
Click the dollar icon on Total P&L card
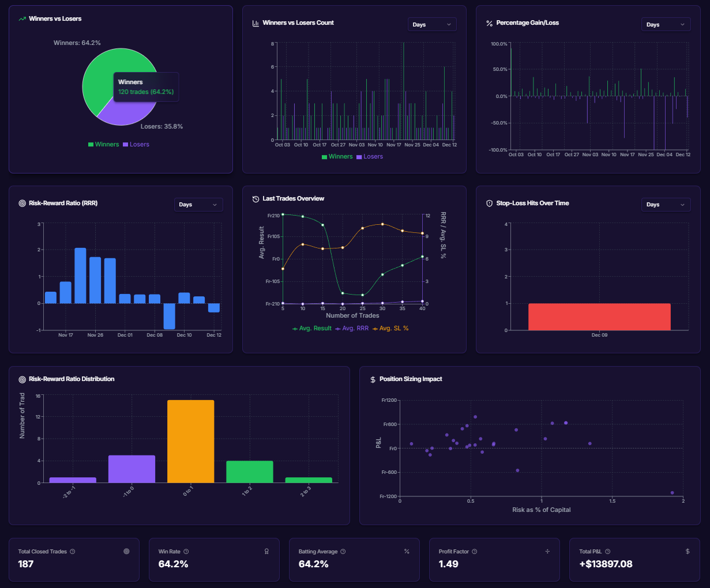point(688,552)
